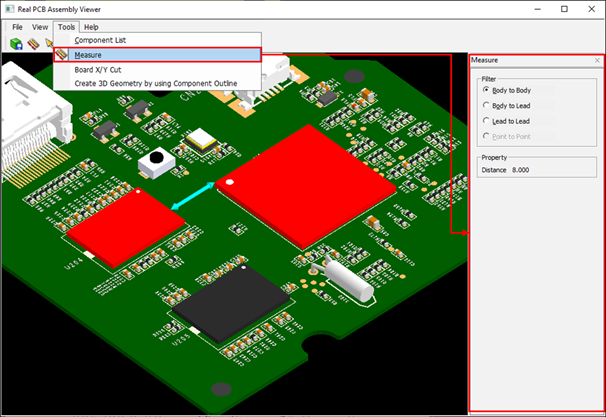The height and width of the screenshot is (417, 606).
Task: Click the black square chip on board
Action: pos(228,302)
